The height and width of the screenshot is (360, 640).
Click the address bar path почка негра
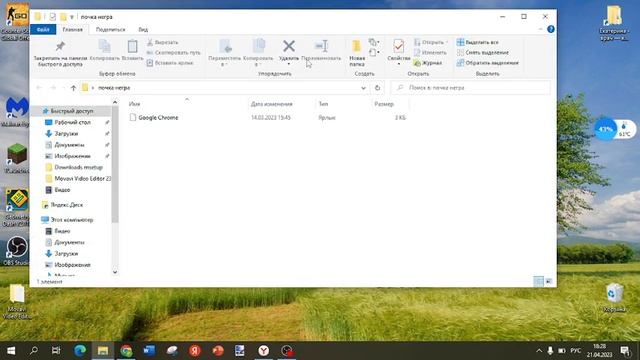[114, 88]
